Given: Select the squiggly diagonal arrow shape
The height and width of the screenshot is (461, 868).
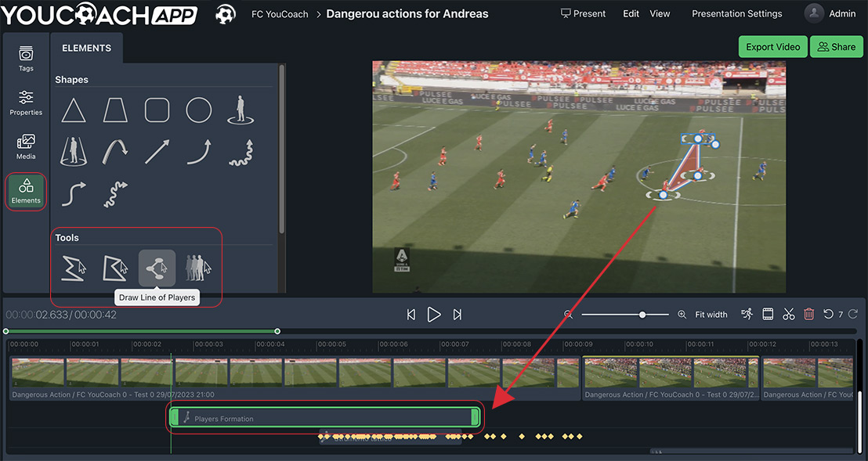Looking at the screenshot, I should click(x=115, y=194).
